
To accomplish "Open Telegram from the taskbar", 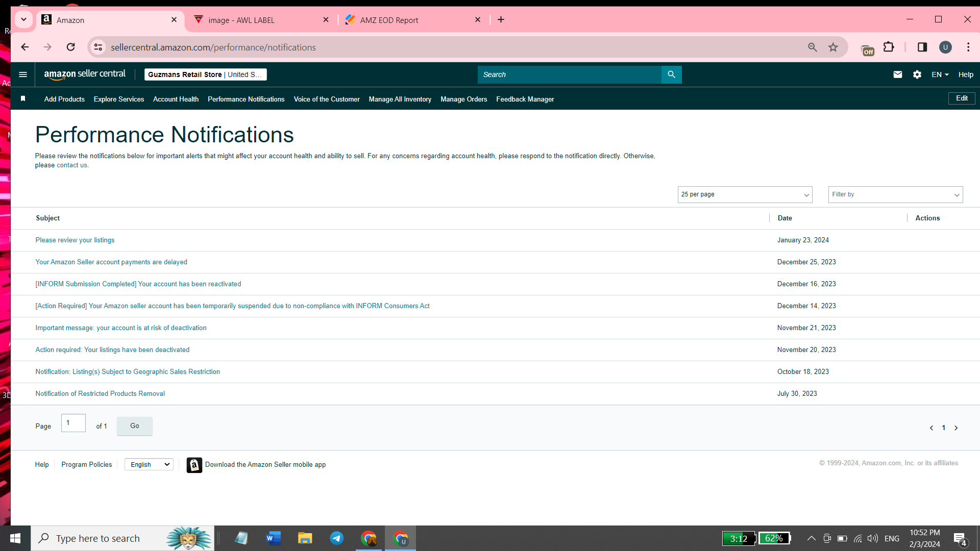I will point(337,538).
